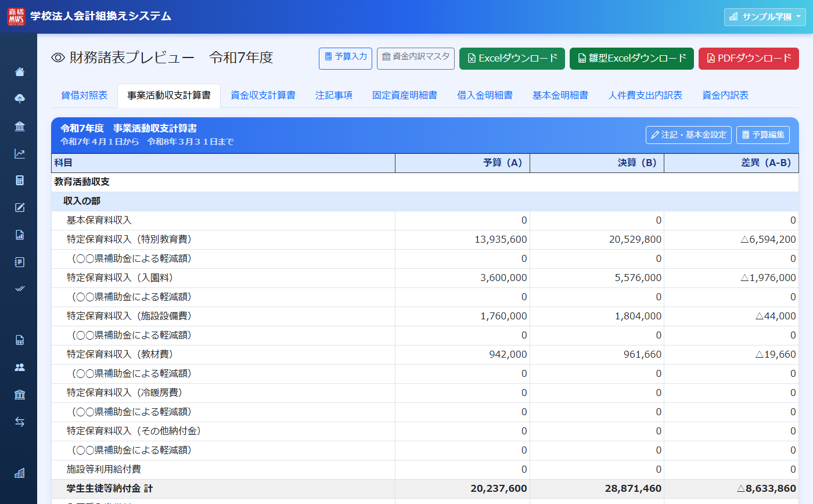Click the 予算（A） column header

[x=463, y=163]
